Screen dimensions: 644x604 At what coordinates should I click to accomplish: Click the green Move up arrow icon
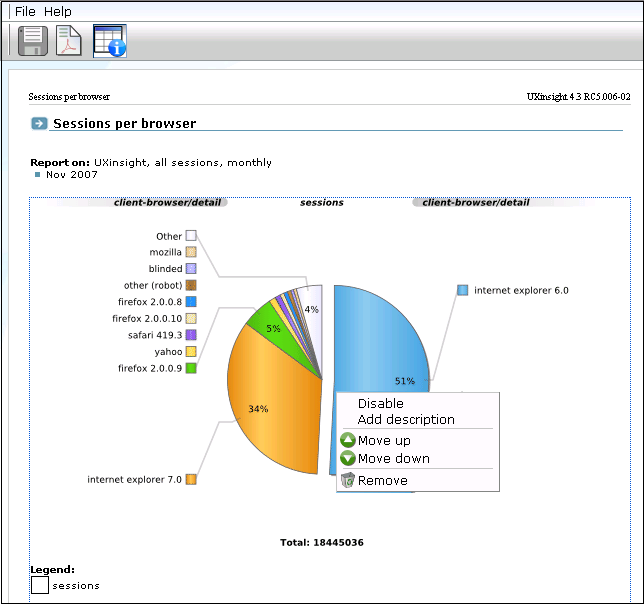point(347,440)
